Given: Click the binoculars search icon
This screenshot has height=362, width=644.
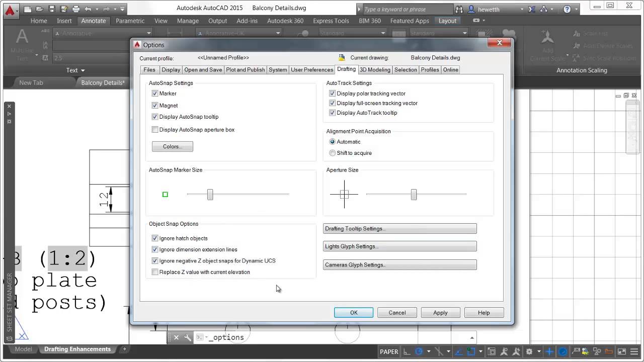Looking at the screenshot, I should click(x=459, y=9).
